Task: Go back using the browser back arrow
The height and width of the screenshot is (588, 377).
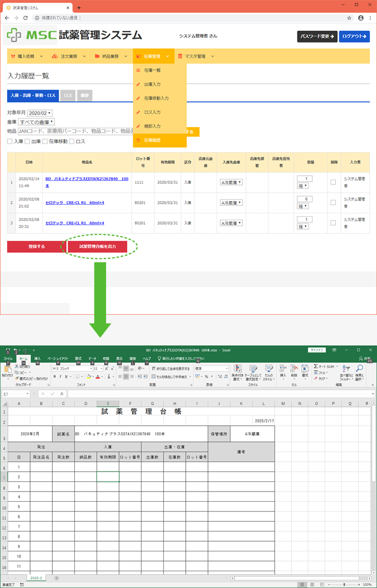Action: [7, 18]
